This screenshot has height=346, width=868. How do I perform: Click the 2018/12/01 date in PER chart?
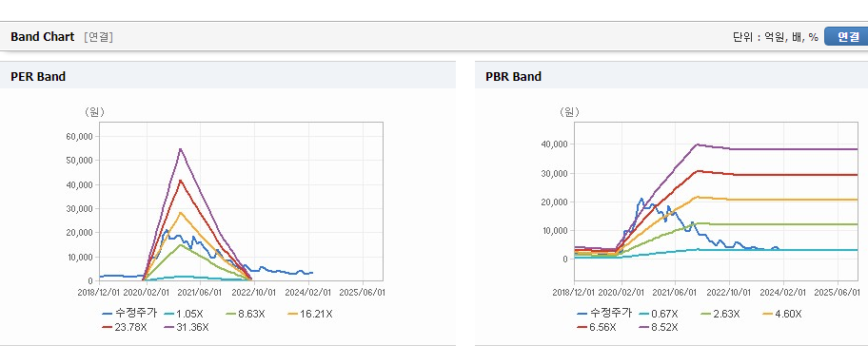[98, 292]
